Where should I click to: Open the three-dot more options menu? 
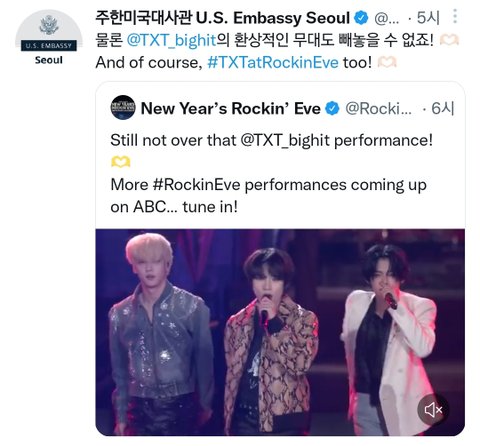click(x=455, y=16)
